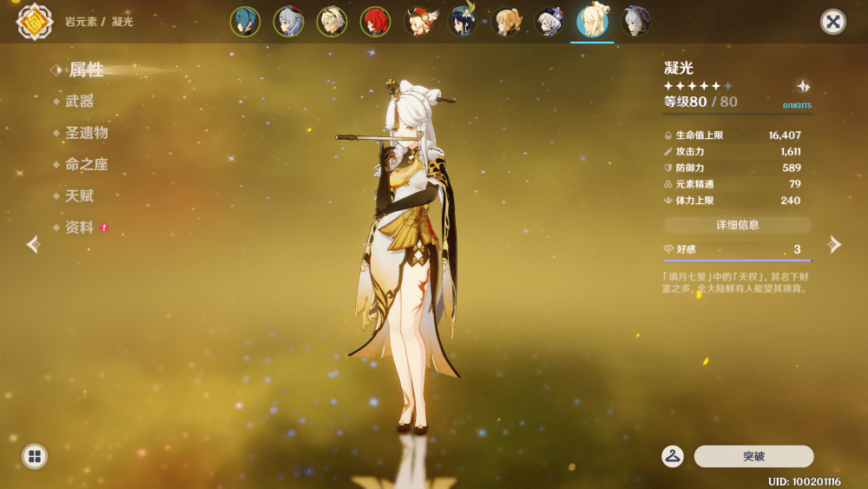This screenshot has width=868, height=489.
Task: Close the character screen with X
Action: click(x=832, y=22)
